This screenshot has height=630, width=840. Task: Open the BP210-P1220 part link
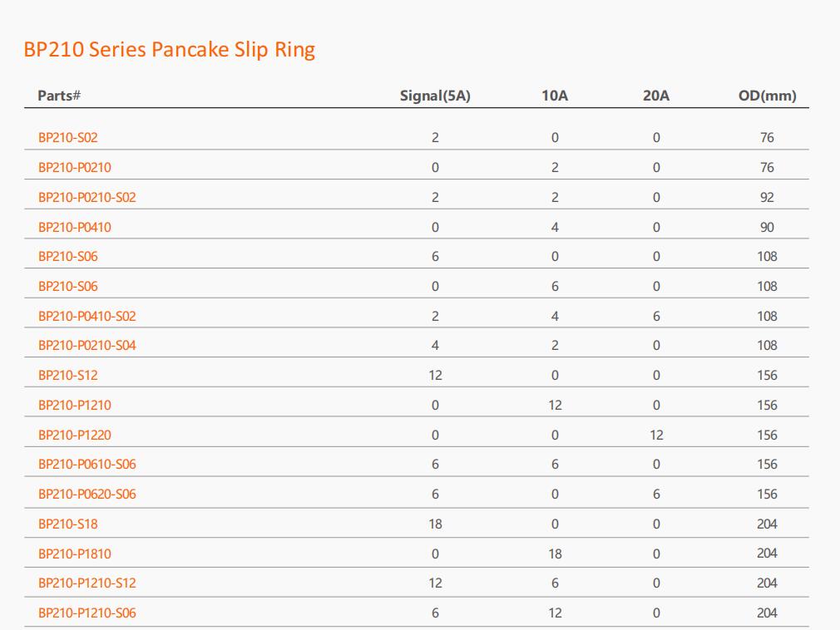(x=75, y=436)
